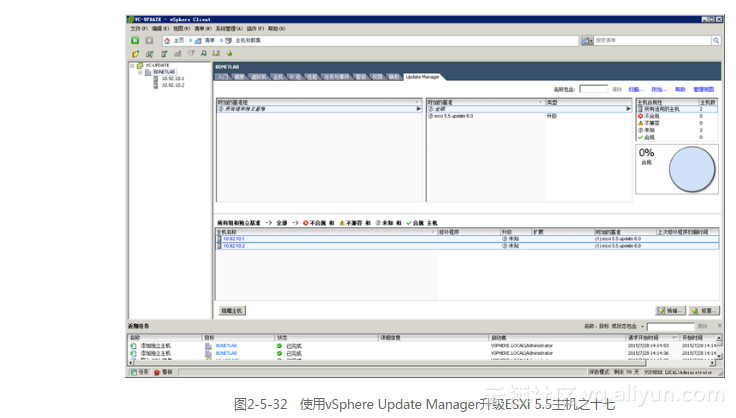Select the esxi 5.5 update 6.0 baseline row
The image size is (736, 418).
[529, 116]
